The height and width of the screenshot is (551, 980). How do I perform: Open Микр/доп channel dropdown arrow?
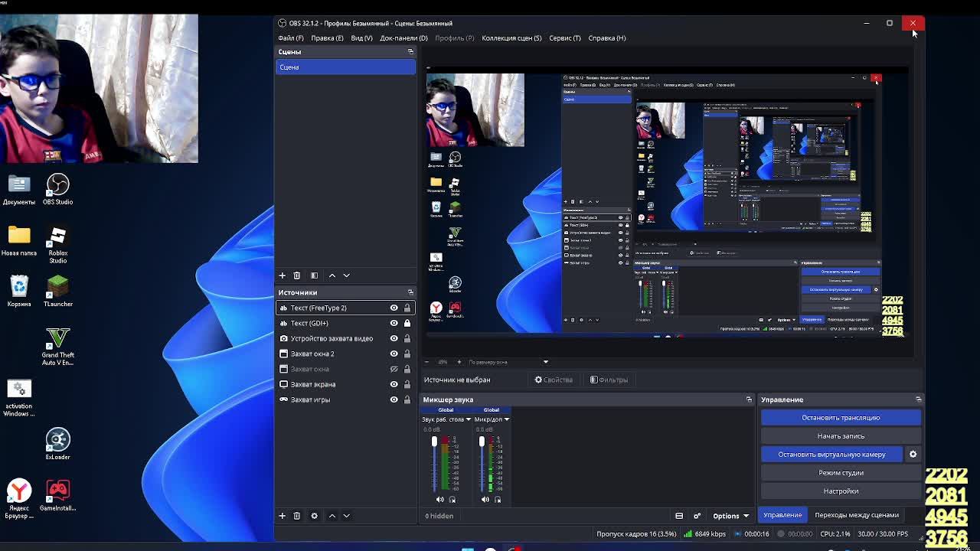point(506,419)
